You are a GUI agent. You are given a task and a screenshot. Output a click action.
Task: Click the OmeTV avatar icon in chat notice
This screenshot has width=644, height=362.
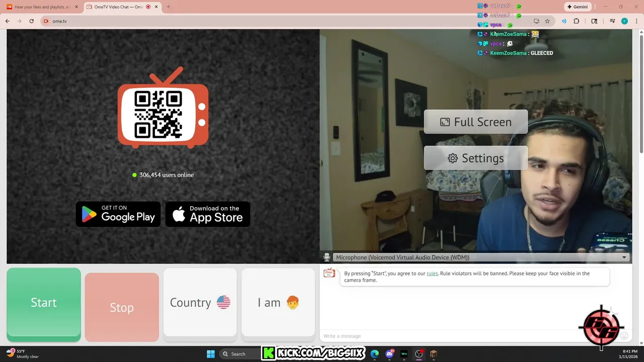[x=329, y=274]
